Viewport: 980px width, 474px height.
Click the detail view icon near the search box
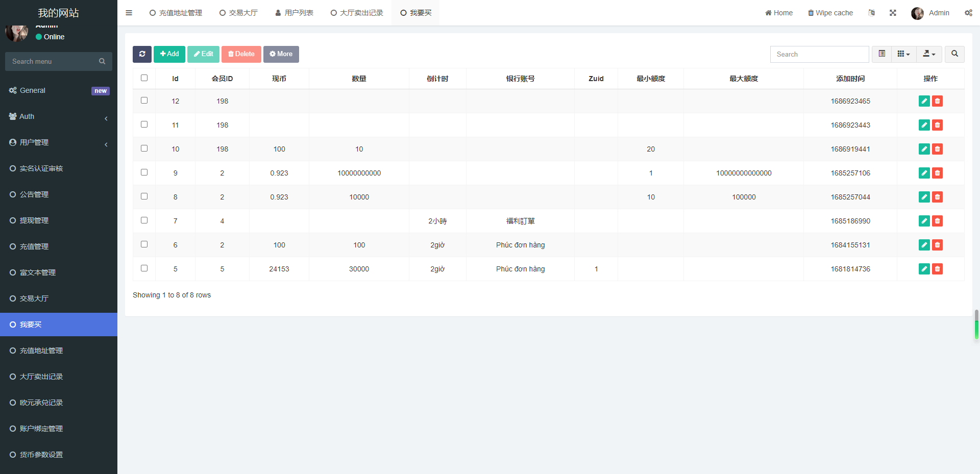coord(881,54)
